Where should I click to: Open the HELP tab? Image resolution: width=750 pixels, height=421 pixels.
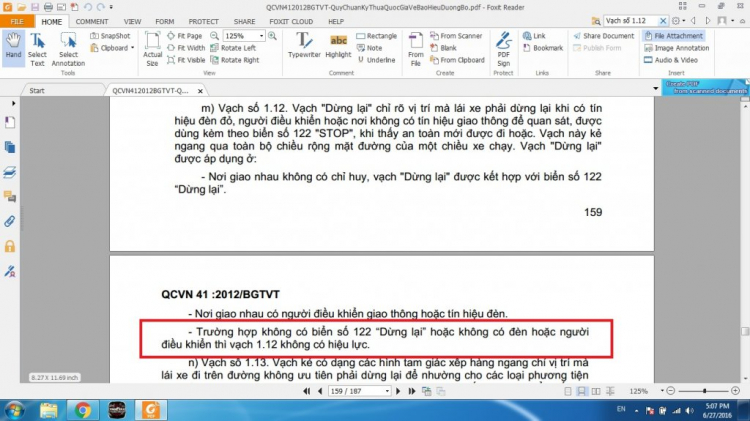(336, 22)
